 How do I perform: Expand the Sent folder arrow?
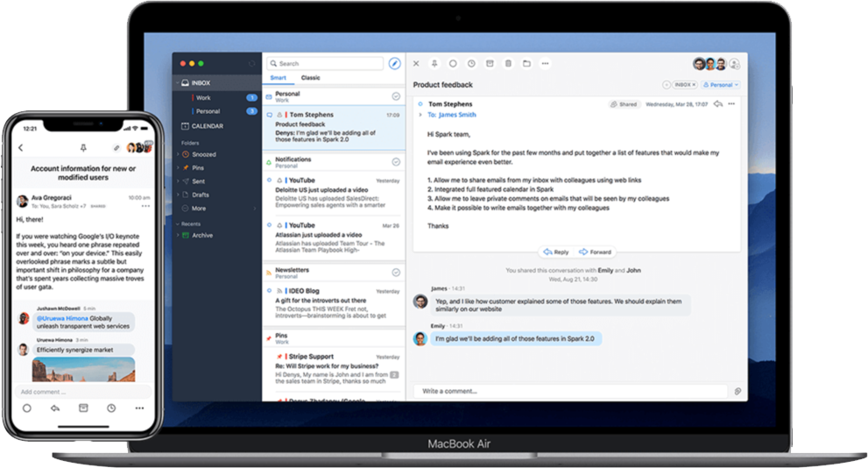pos(178,181)
